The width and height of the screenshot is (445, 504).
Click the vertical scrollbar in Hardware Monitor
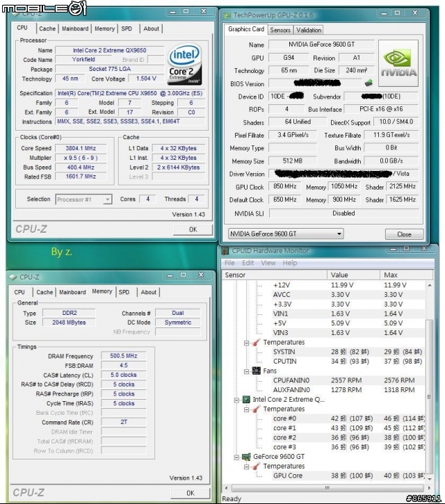[429, 397]
